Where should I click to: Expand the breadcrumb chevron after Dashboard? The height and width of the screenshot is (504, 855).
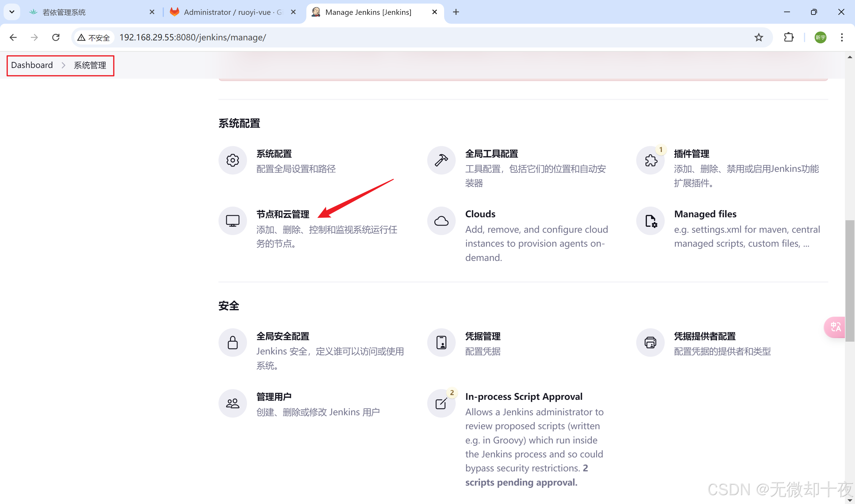(x=63, y=65)
